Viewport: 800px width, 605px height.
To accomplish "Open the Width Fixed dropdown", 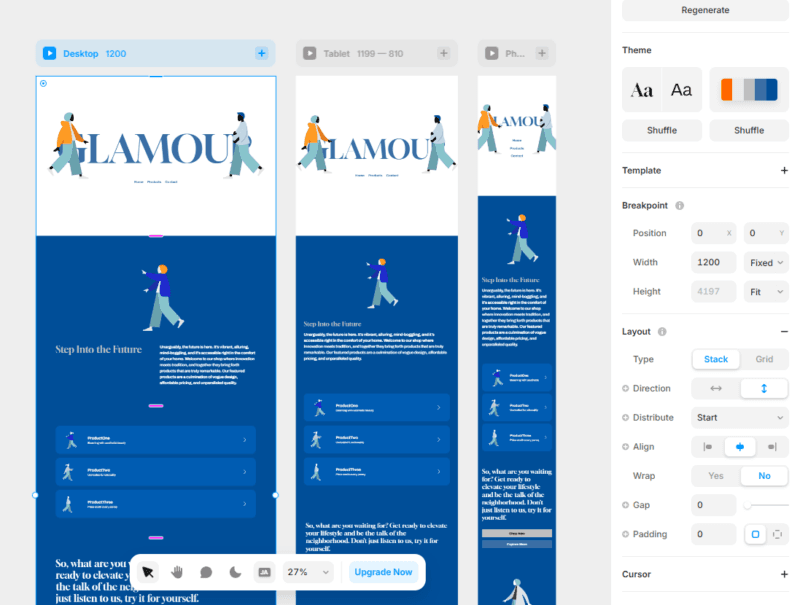I will 767,262.
